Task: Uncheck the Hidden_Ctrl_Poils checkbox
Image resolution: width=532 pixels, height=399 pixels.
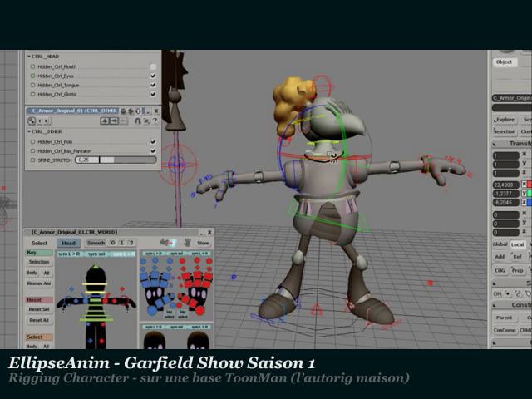Action: tap(153, 141)
